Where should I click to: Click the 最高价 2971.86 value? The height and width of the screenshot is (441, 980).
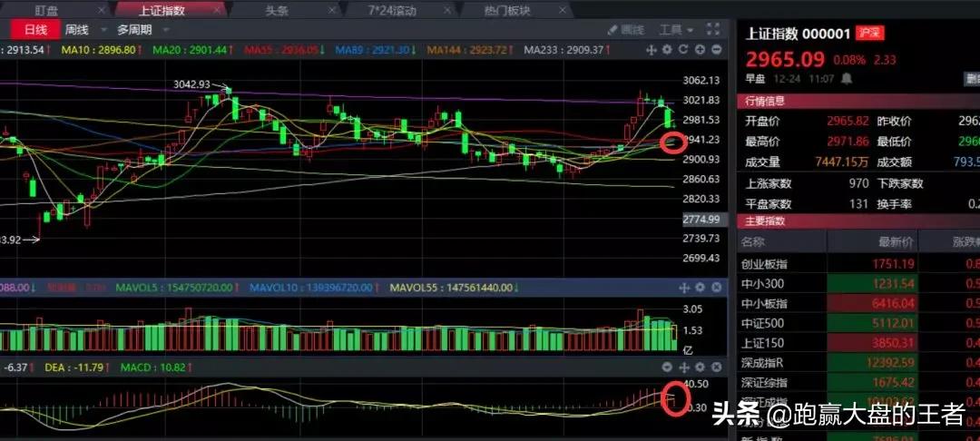tap(848, 142)
